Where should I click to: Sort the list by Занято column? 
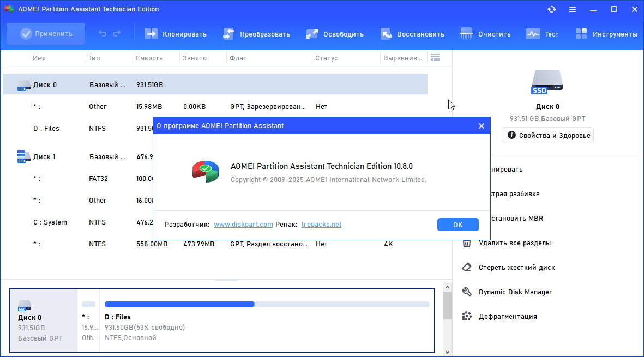195,58
